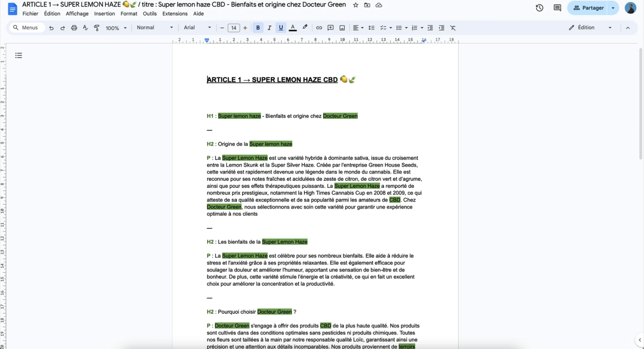The image size is (644, 349).
Task: Open the Google Docs home icon
Action: (x=13, y=9)
